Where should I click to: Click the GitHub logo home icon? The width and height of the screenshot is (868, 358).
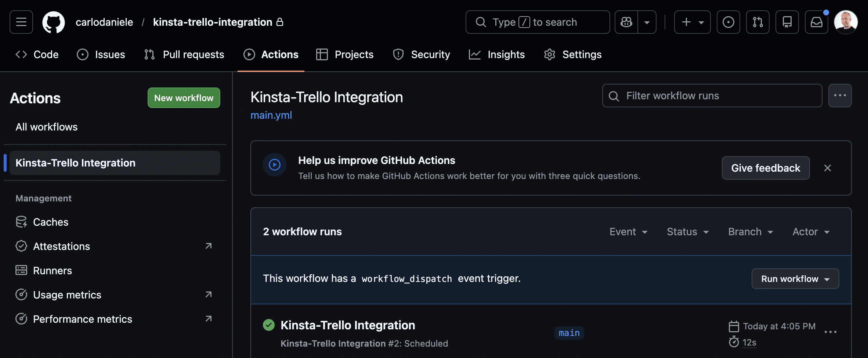tap(54, 22)
